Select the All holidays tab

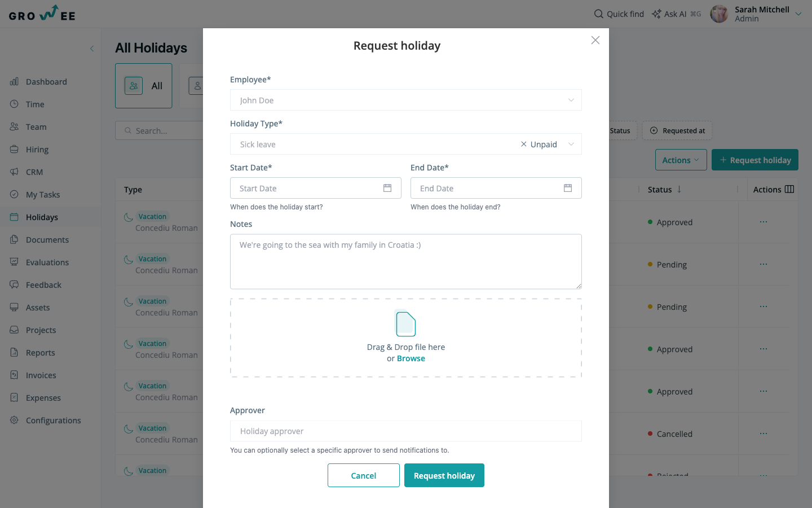144,86
